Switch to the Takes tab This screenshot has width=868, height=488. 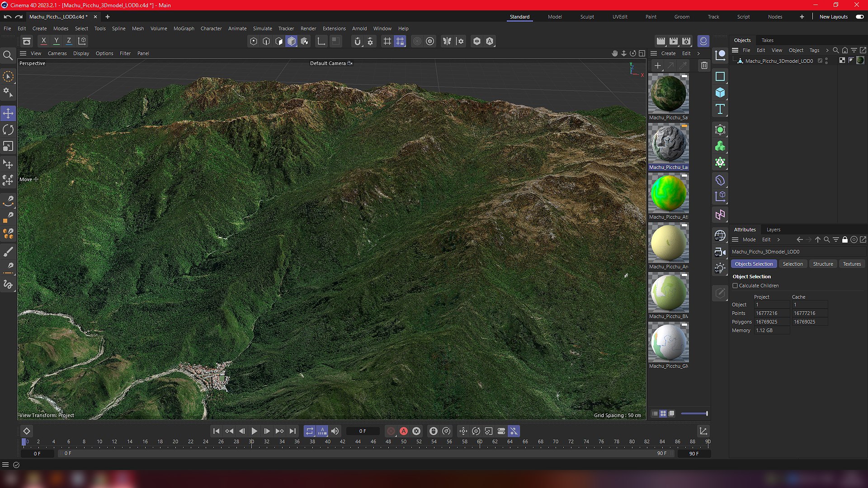[x=768, y=40]
